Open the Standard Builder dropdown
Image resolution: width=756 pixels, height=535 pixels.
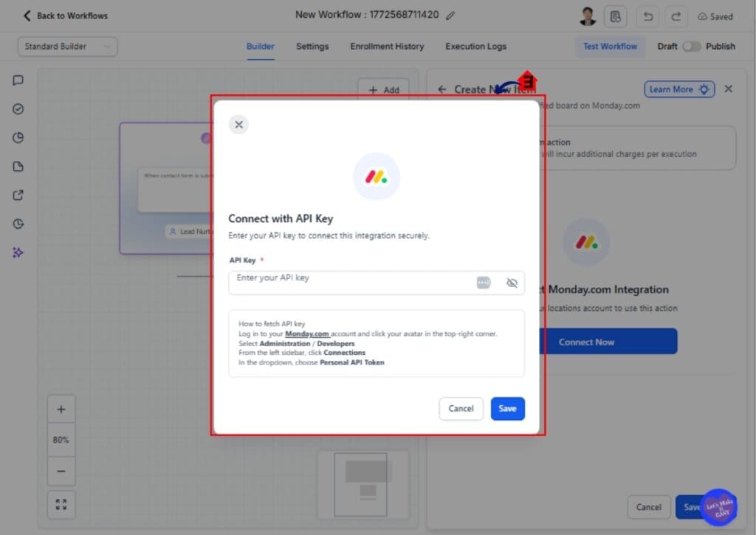[x=67, y=46]
